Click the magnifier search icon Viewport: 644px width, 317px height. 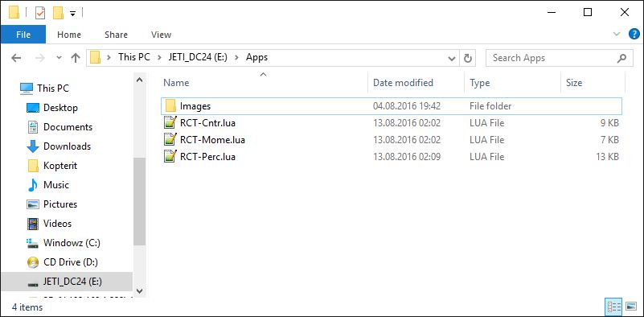pos(621,58)
